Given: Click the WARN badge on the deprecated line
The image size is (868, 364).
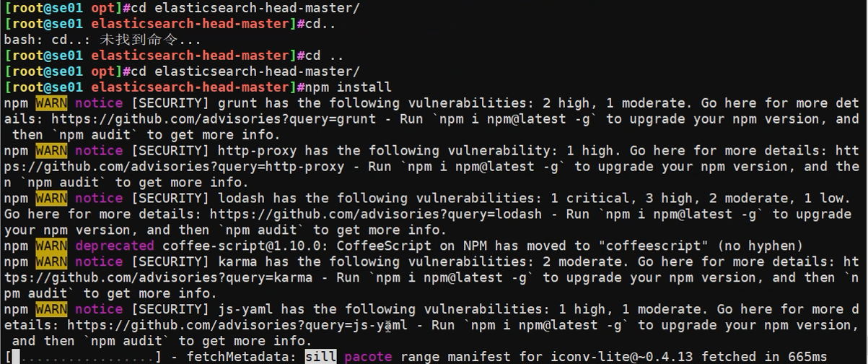Looking at the screenshot, I should click(x=51, y=246).
